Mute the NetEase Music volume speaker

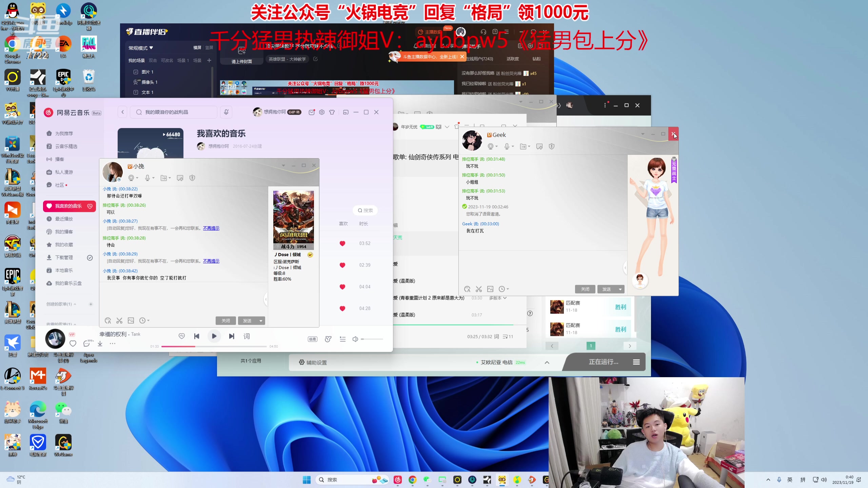[355, 339]
